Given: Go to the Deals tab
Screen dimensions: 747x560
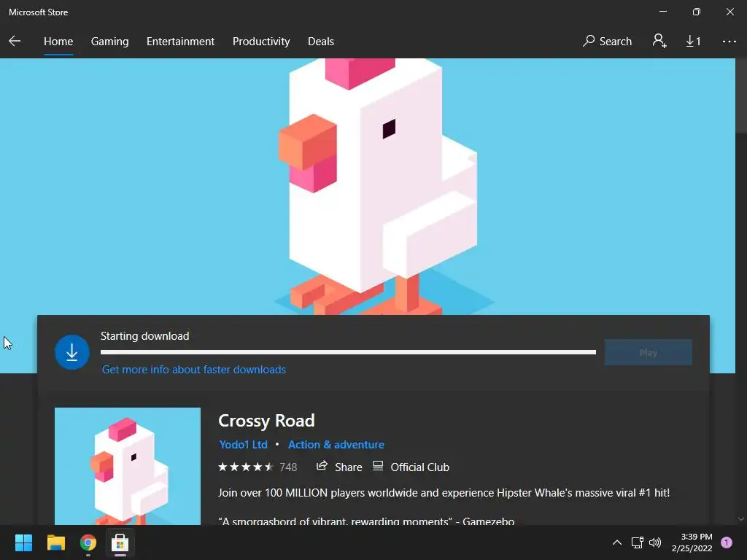Looking at the screenshot, I should point(321,42).
